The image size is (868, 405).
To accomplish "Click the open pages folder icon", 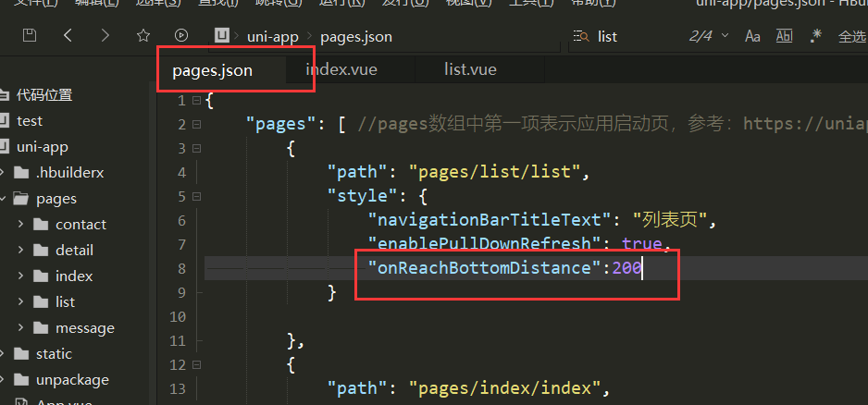I will click(x=21, y=198).
